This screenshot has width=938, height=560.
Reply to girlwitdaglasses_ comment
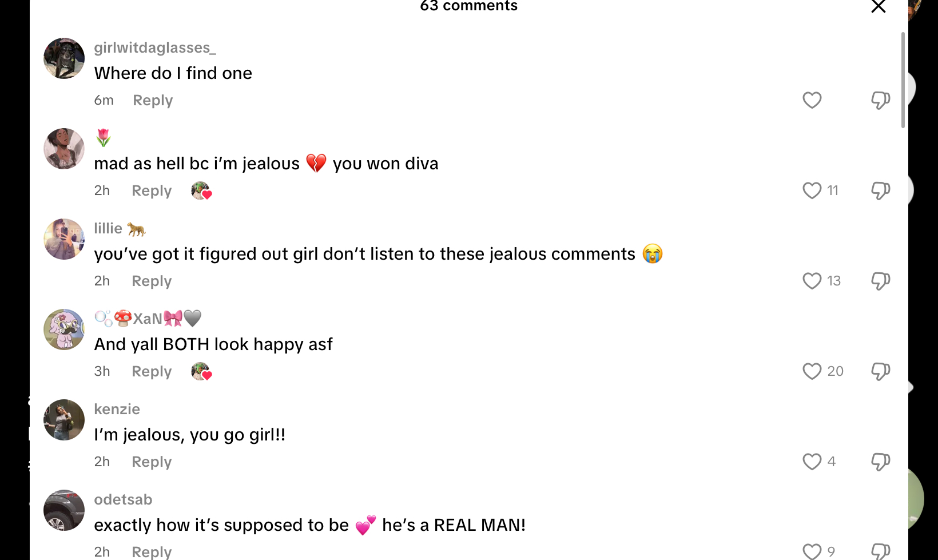(153, 100)
